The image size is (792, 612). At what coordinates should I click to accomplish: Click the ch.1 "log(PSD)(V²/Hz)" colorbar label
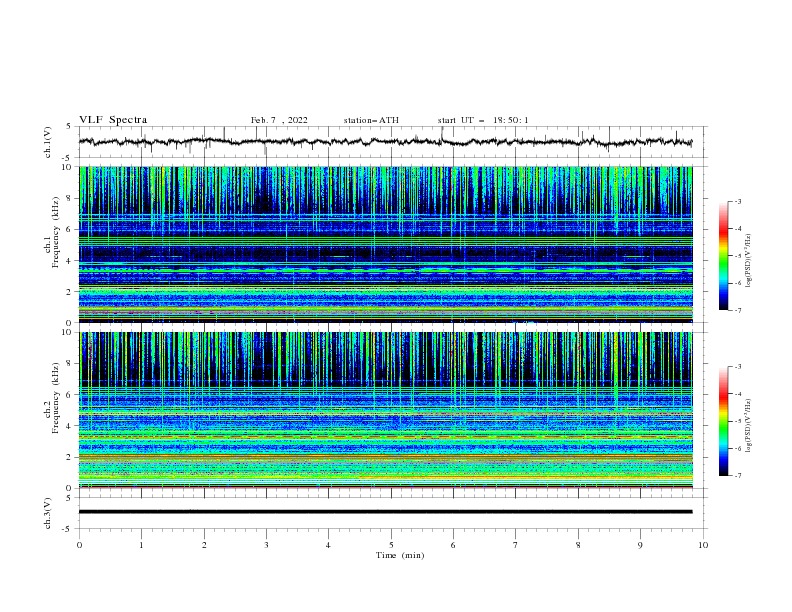(749, 261)
